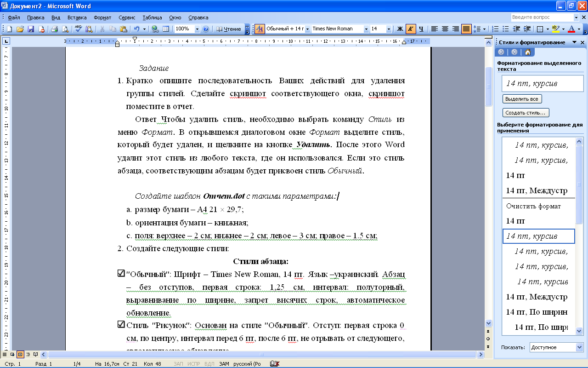Copy the selection using the toolbar icon
The height and width of the screenshot is (368, 588).
[112, 29]
